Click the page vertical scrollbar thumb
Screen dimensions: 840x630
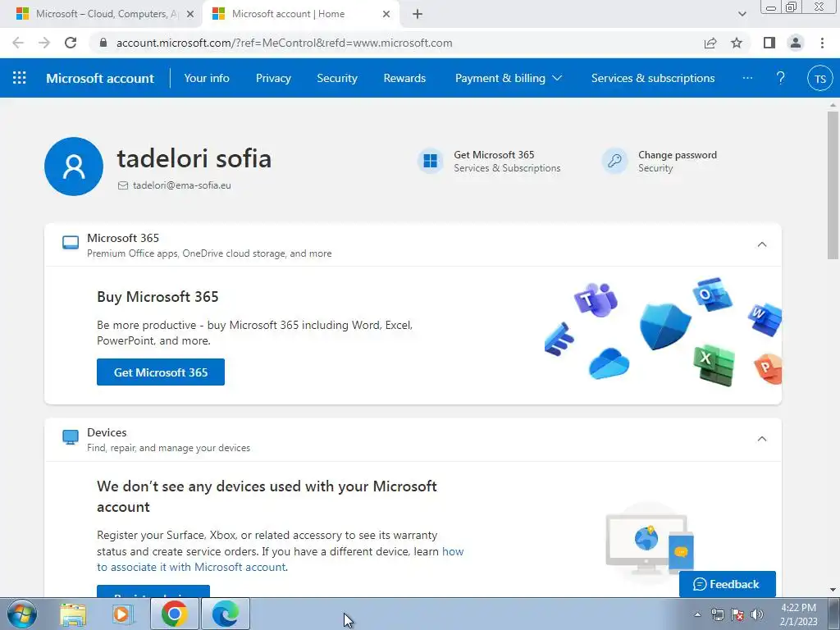pos(833,185)
